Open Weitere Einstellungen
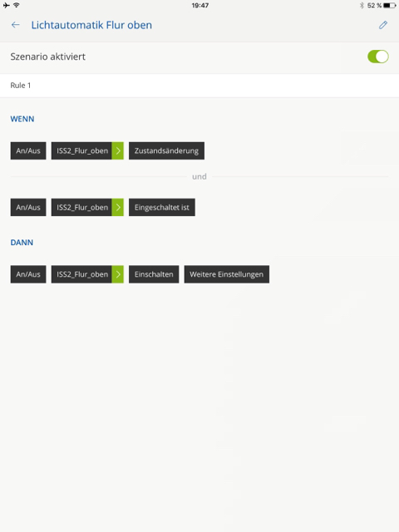 click(227, 274)
